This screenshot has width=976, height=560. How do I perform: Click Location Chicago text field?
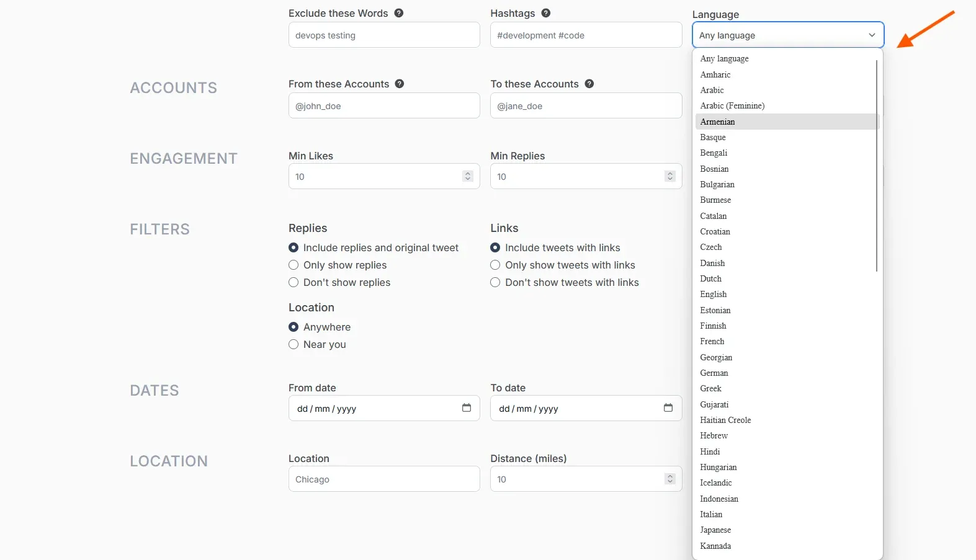[x=384, y=479]
